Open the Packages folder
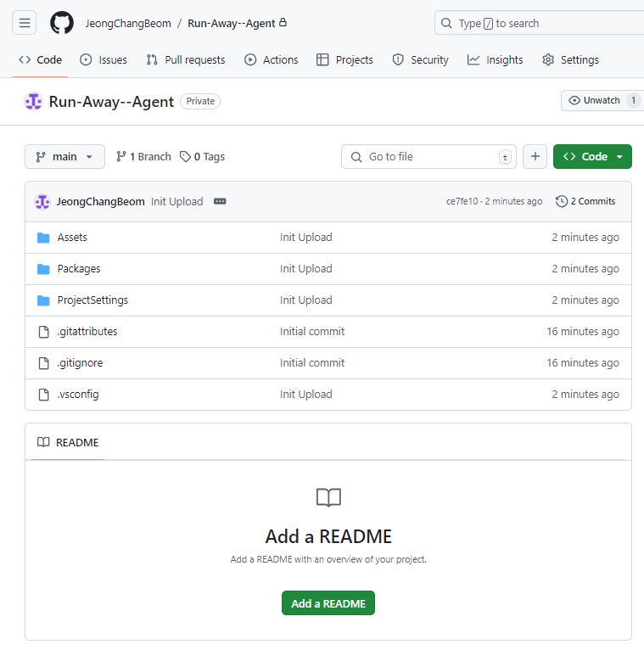This screenshot has width=644, height=650. 79,269
